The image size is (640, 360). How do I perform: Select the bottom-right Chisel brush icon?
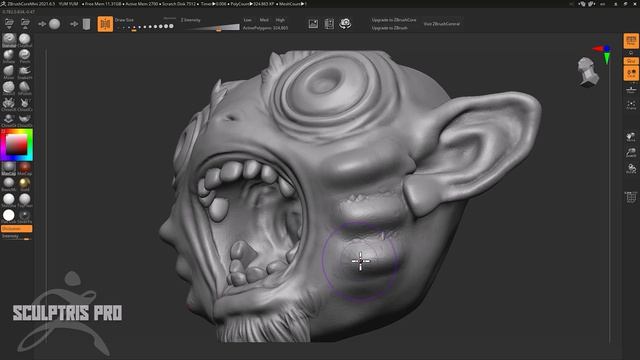coord(24,120)
